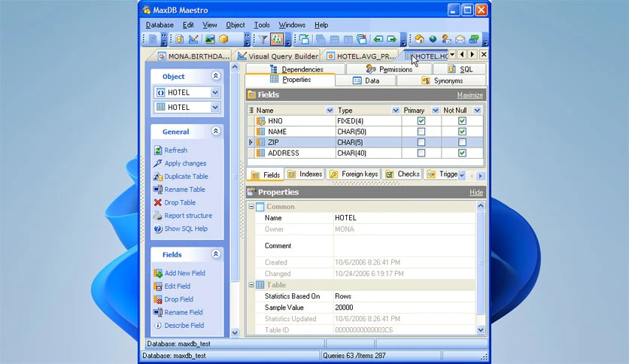
Task: Toggle Not Null checkbox for HNO field
Action: pyautogui.click(x=462, y=120)
